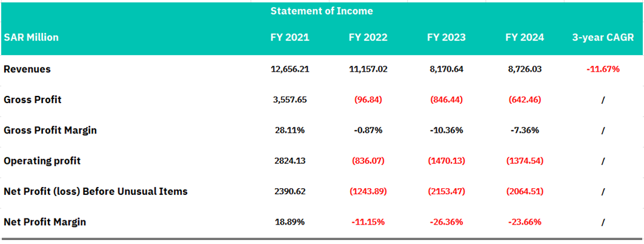Click the Operating profit row label
The height and width of the screenshot is (244, 644).
pos(42,161)
